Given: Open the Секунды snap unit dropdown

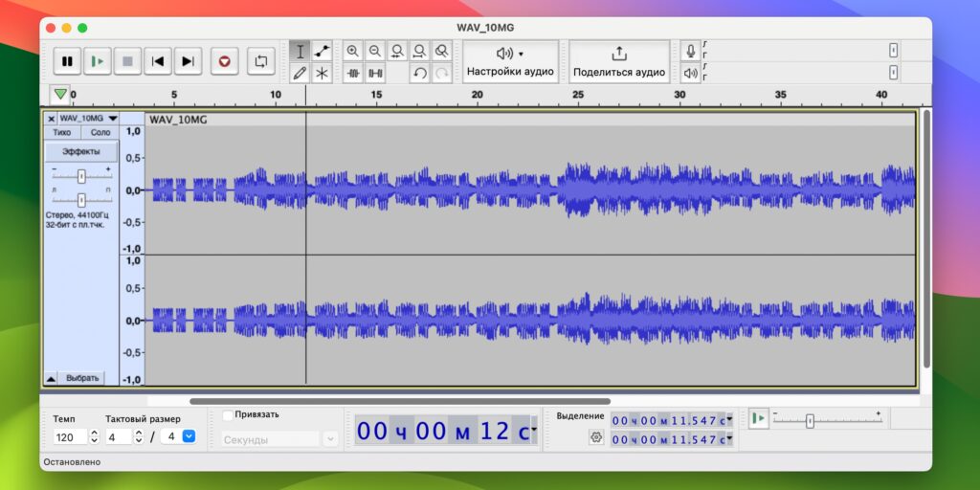Looking at the screenshot, I should point(330,439).
